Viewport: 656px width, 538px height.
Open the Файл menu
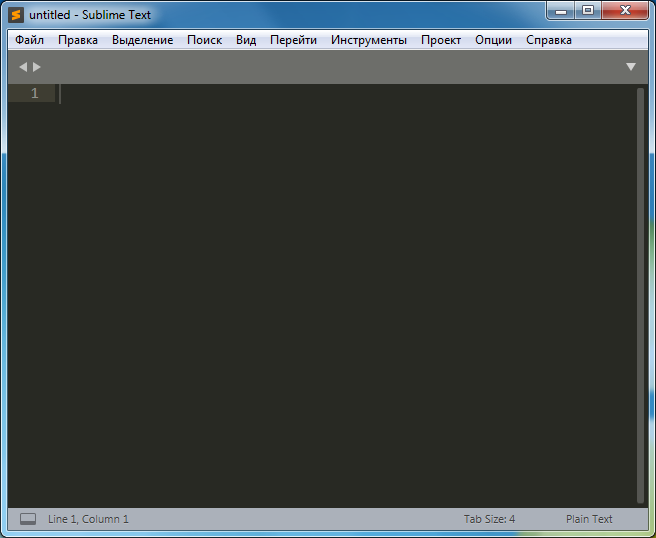(29, 40)
